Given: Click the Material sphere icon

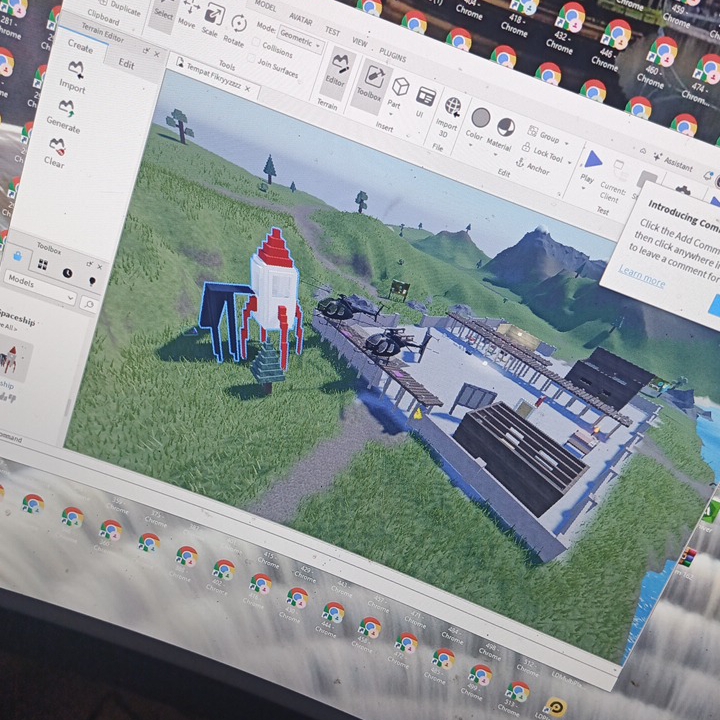Looking at the screenshot, I should [x=506, y=127].
